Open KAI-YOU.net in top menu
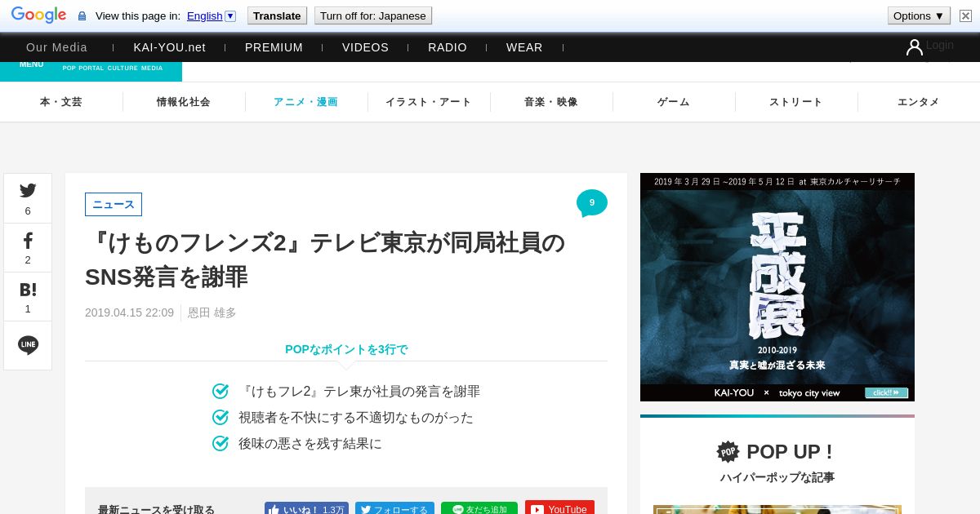Viewport: 980px width, 514px height. (x=170, y=47)
